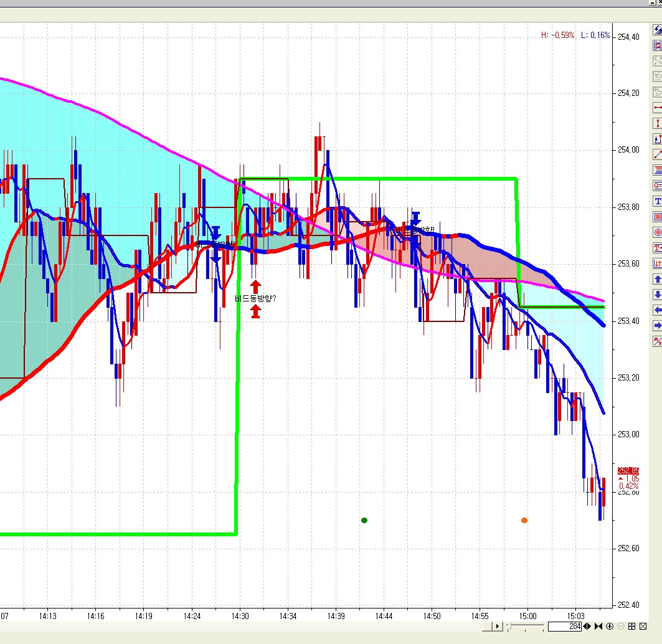Click the 254.40 price axis label
The height and width of the screenshot is (644, 662).
[628, 37]
